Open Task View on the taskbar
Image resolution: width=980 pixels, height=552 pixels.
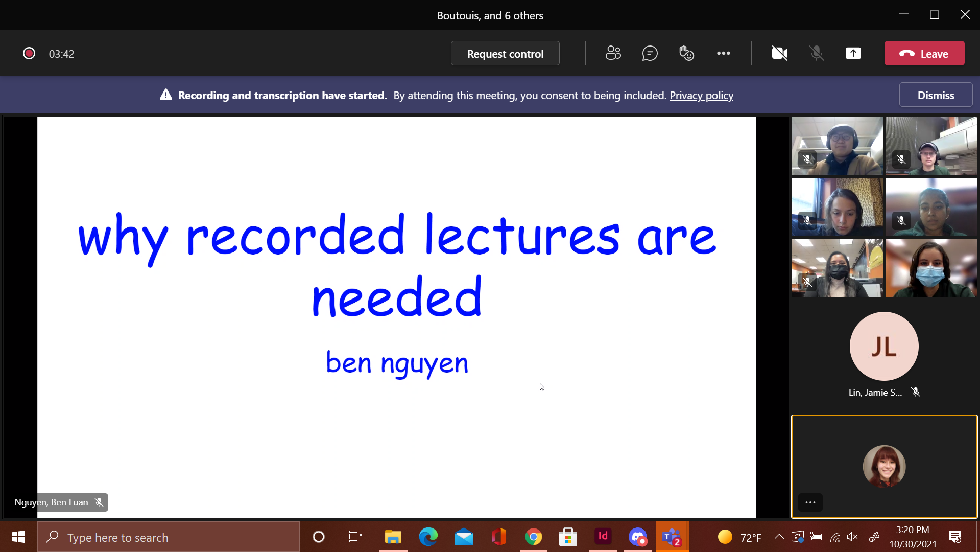point(355,537)
